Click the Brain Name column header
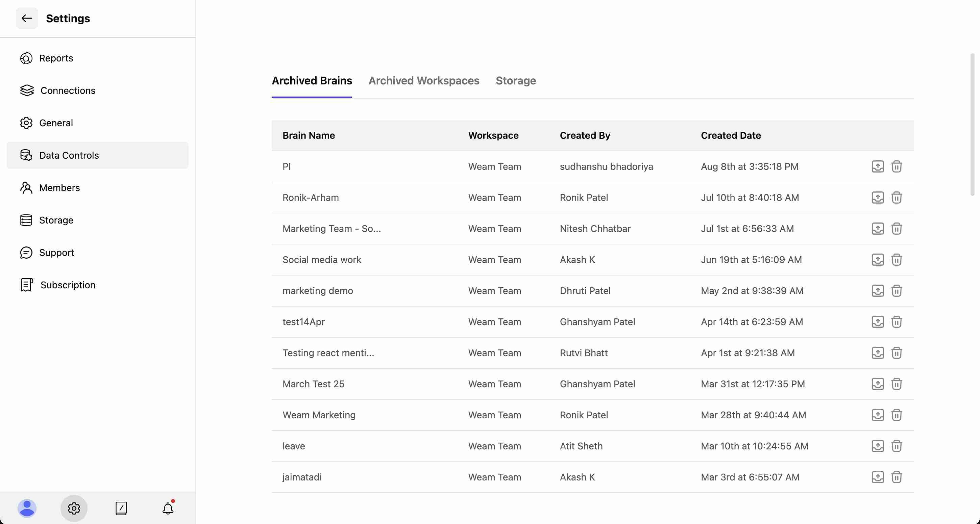The width and height of the screenshot is (980, 524). [309, 135]
